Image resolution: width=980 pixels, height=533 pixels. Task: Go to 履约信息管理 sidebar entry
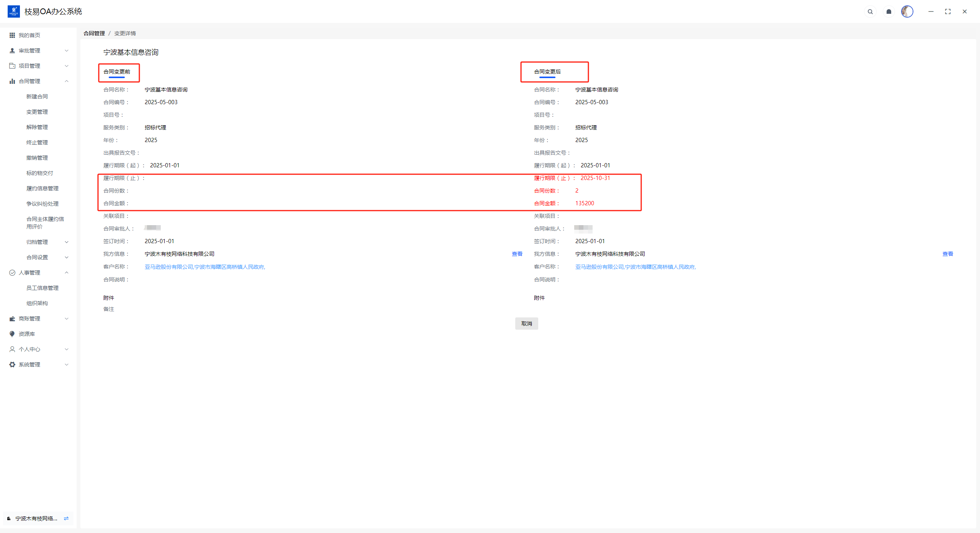tap(42, 188)
